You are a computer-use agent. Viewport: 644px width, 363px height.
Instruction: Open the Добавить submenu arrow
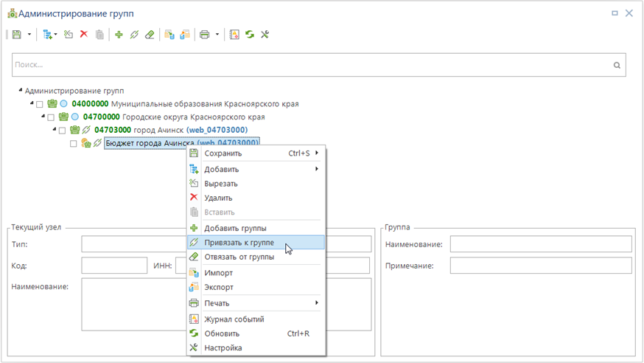point(317,169)
